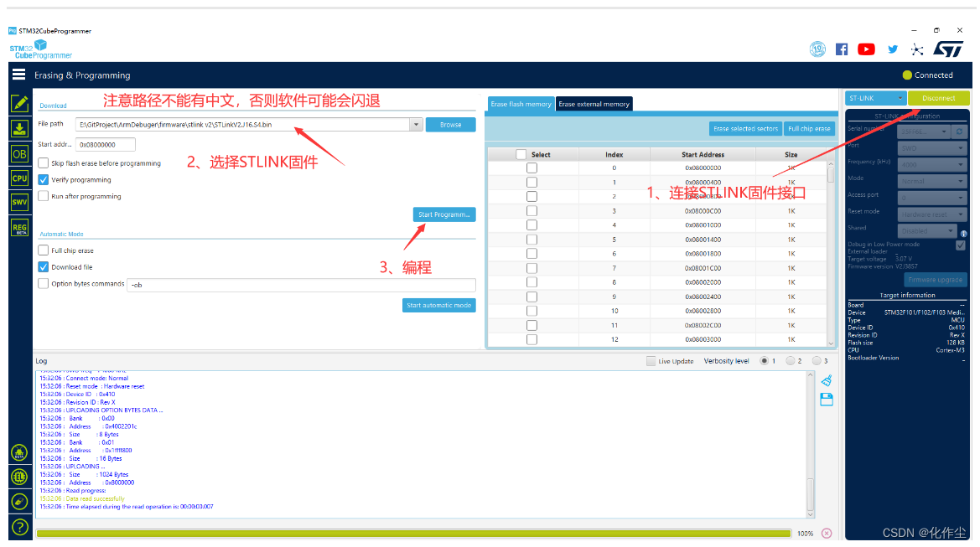Open the Serial number dropdown
Image resolution: width=980 pixels, height=547 pixels.
coord(925,132)
